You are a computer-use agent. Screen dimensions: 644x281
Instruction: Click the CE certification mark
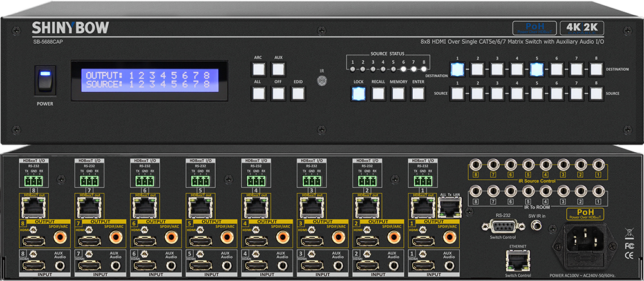pyautogui.click(x=629, y=255)
